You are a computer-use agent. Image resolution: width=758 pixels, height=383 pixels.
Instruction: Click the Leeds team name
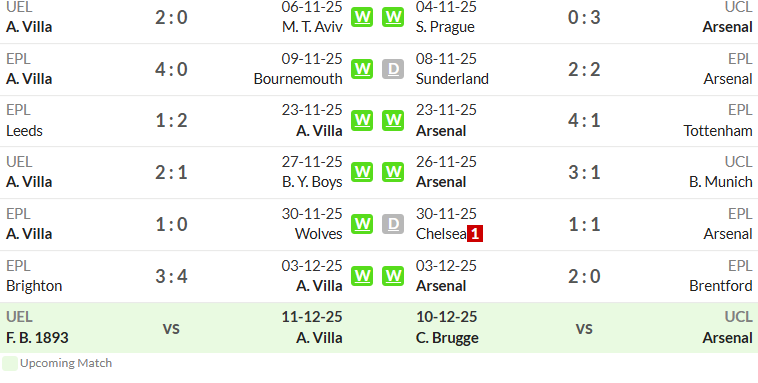pyautogui.click(x=24, y=131)
